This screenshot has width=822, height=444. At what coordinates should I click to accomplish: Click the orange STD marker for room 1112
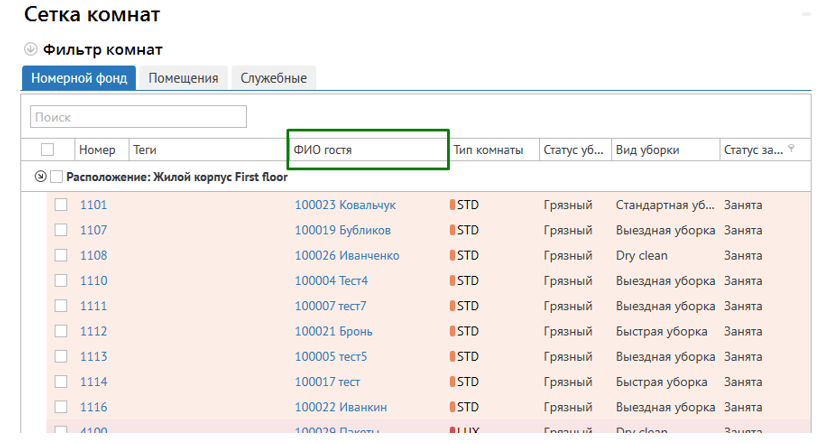[452, 332]
